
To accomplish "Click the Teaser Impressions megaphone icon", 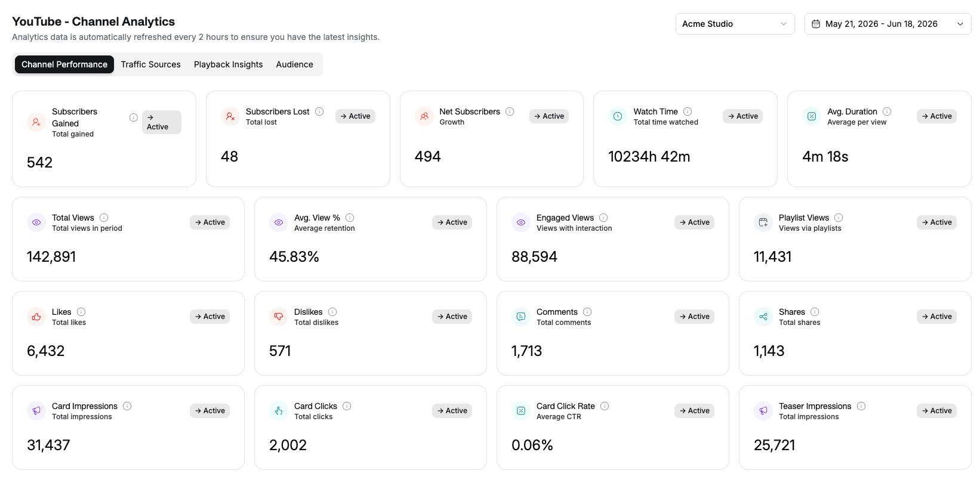I will 763,411.
